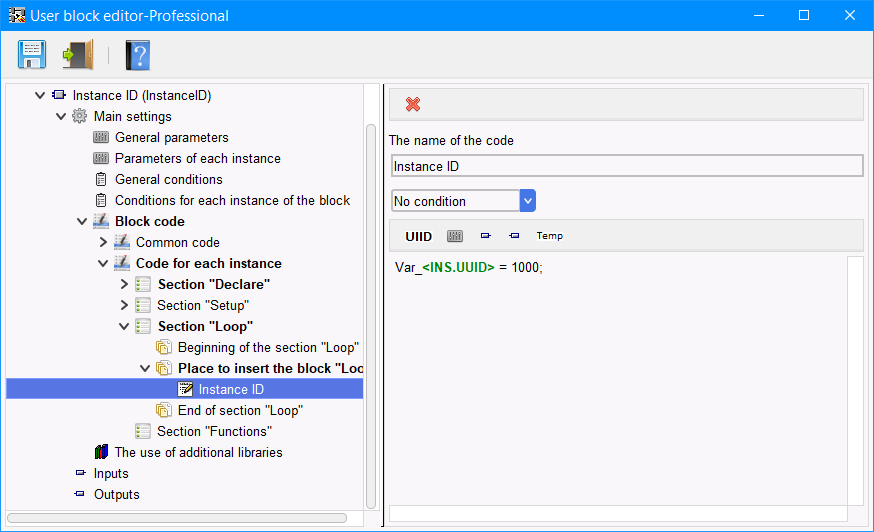The width and height of the screenshot is (874, 532).
Task: Select the Inputs tree item
Action: coord(111,473)
